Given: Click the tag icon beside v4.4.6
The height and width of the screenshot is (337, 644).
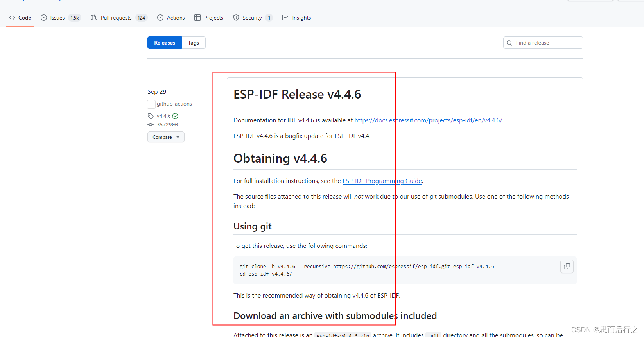Looking at the screenshot, I should pos(151,116).
